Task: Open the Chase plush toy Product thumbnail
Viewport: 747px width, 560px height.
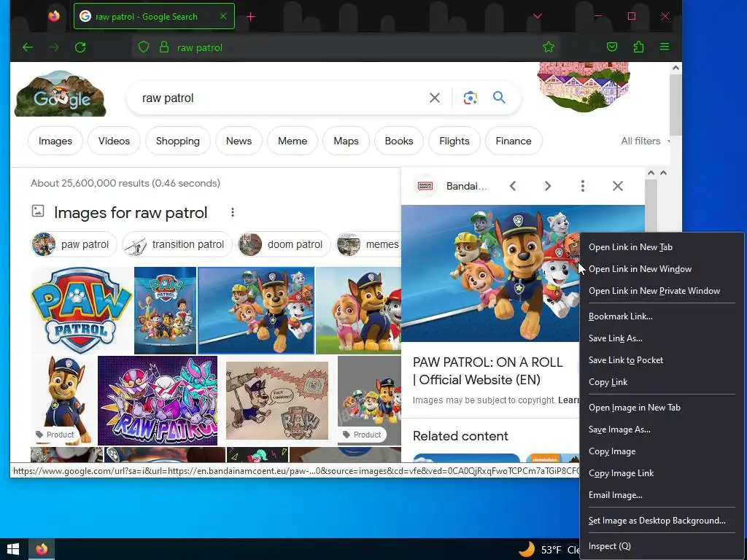Action: pos(64,400)
